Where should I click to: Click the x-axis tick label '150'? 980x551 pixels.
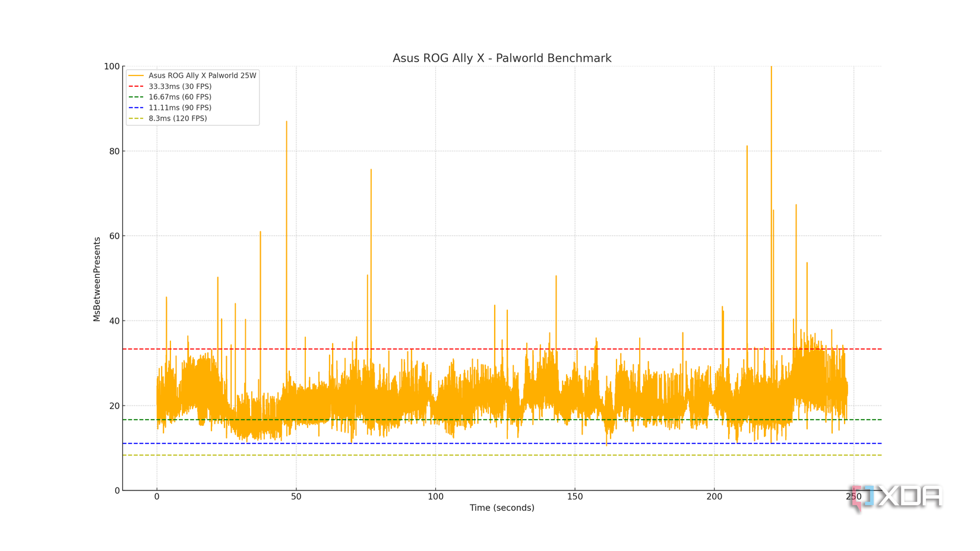pos(574,496)
